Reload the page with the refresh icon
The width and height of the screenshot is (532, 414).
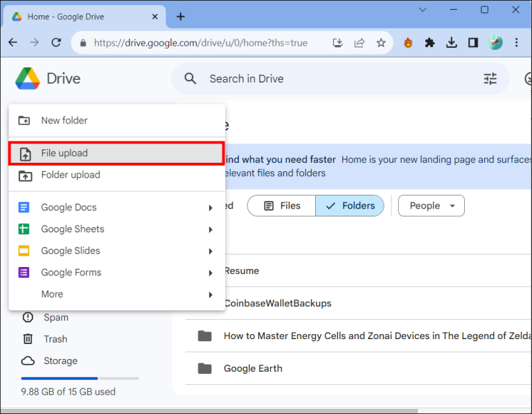point(56,42)
